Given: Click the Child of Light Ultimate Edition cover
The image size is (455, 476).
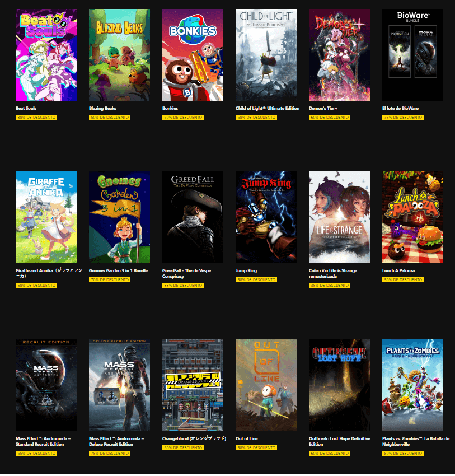Looking at the screenshot, I should pyautogui.click(x=266, y=55).
